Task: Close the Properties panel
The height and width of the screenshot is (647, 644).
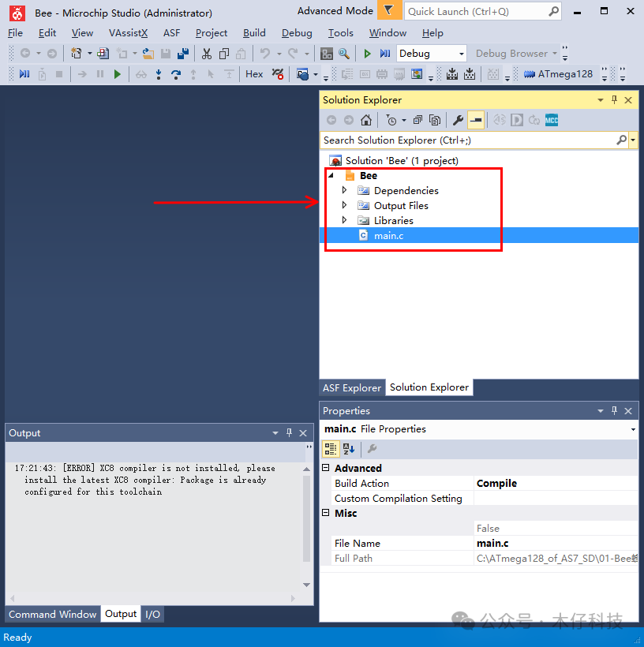Action: pyautogui.click(x=628, y=410)
